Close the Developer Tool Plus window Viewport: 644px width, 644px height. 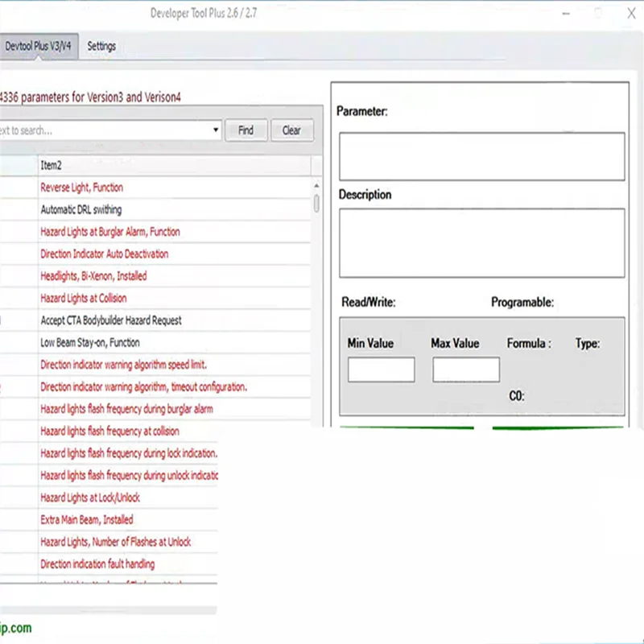(631, 14)
